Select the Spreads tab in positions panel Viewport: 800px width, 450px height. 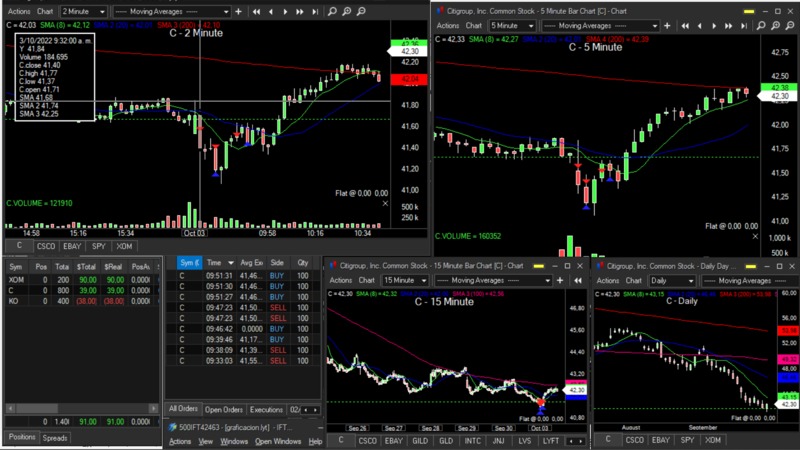point(56,438)
